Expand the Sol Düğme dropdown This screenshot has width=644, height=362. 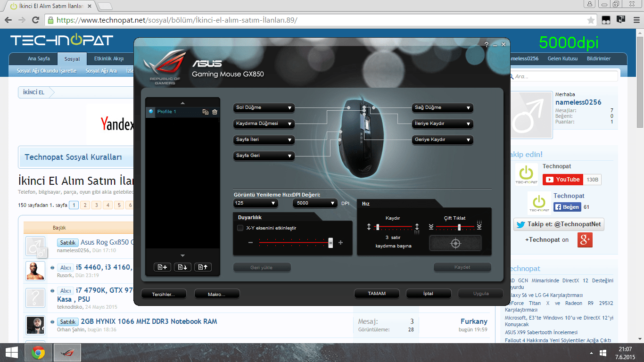coord(264,108)
